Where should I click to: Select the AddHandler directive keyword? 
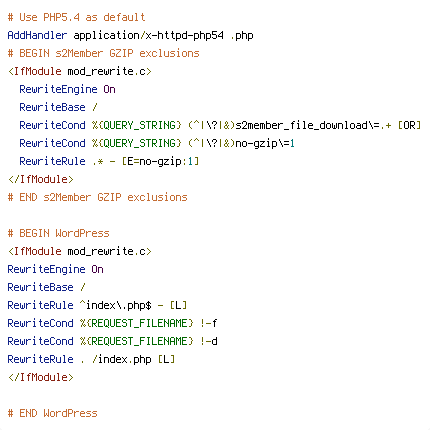coord(37,35)
